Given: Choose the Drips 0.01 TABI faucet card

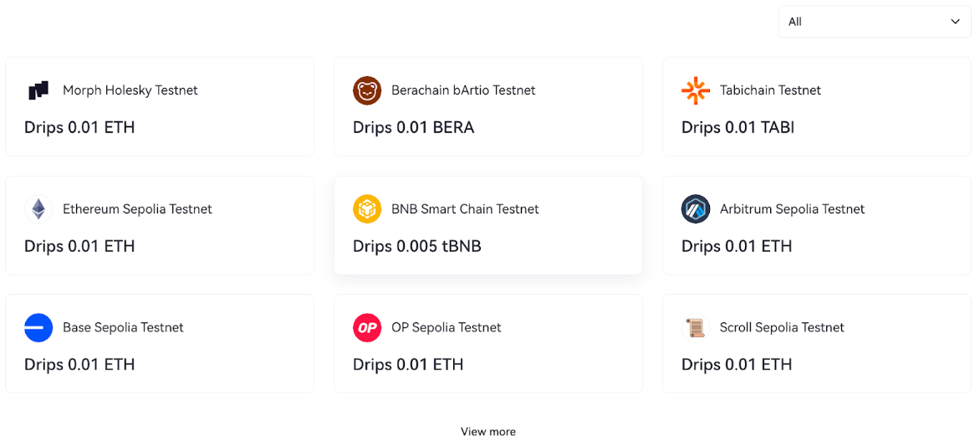Looking at the screenshot, I should [816, 106].
